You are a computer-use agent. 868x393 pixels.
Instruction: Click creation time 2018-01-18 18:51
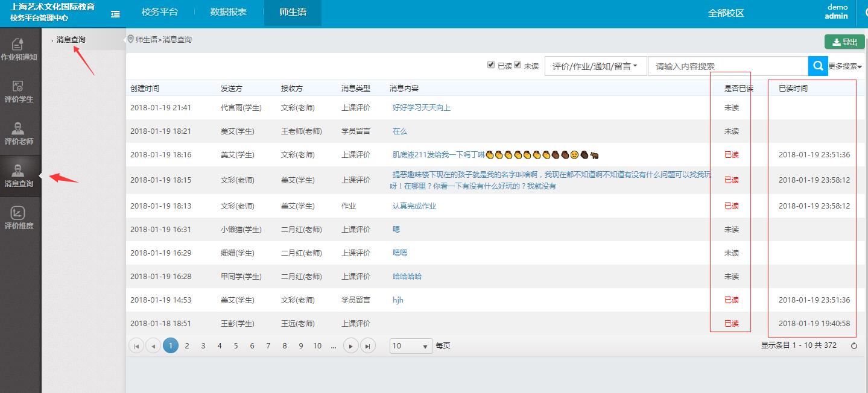[160, 324]
